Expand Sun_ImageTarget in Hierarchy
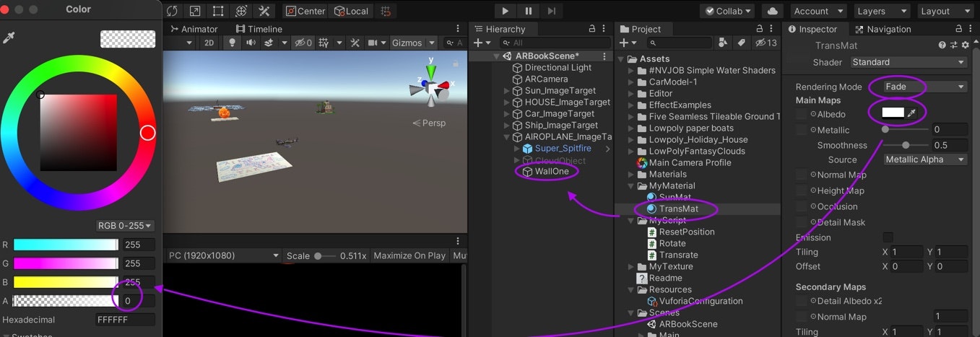The height and width of the screenshot is (337, 980). (x=506, y=91)
